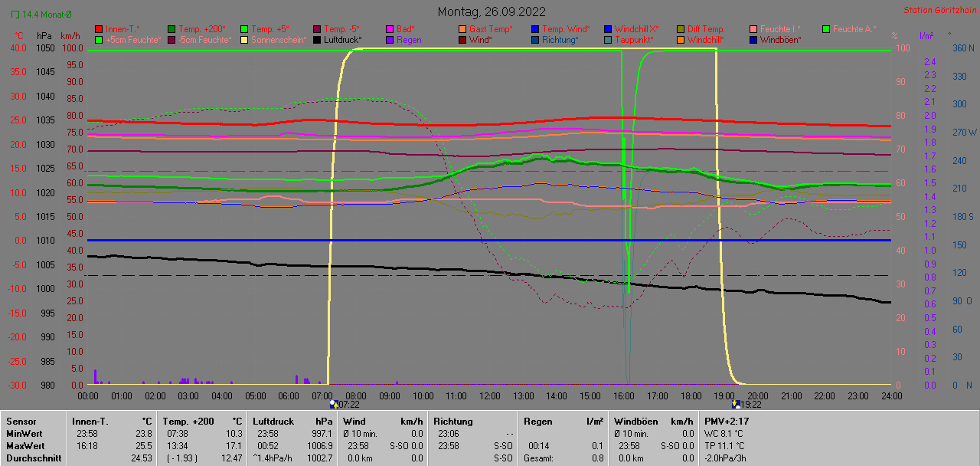Click the maximum temperature value 17.1
Screen dimensions: 980x466
point(233,445)
